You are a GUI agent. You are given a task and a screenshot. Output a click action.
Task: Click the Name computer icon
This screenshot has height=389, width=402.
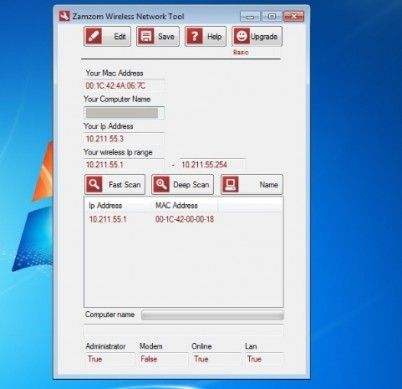pos(231,184)
